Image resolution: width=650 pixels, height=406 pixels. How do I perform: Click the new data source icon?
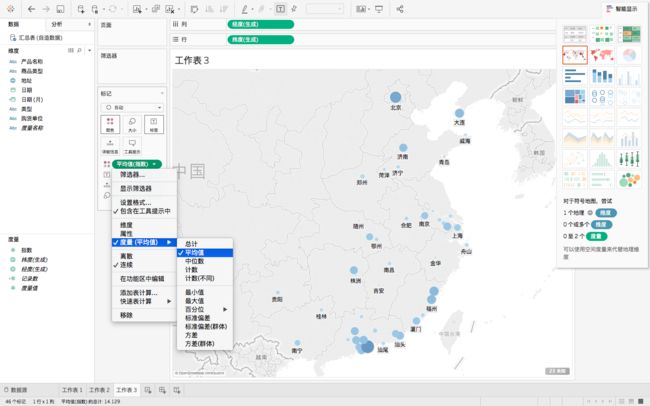(x=81, y=9)
